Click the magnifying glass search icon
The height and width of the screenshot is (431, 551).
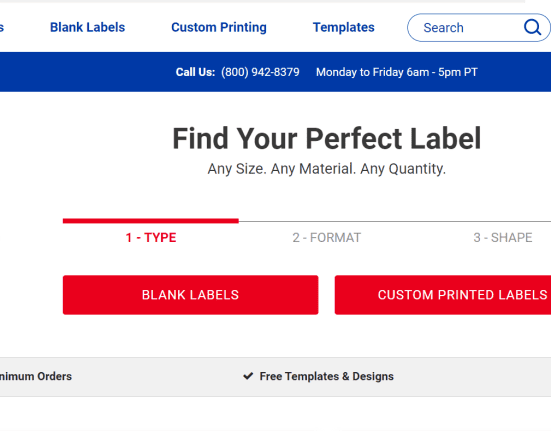tap(532, 27)
